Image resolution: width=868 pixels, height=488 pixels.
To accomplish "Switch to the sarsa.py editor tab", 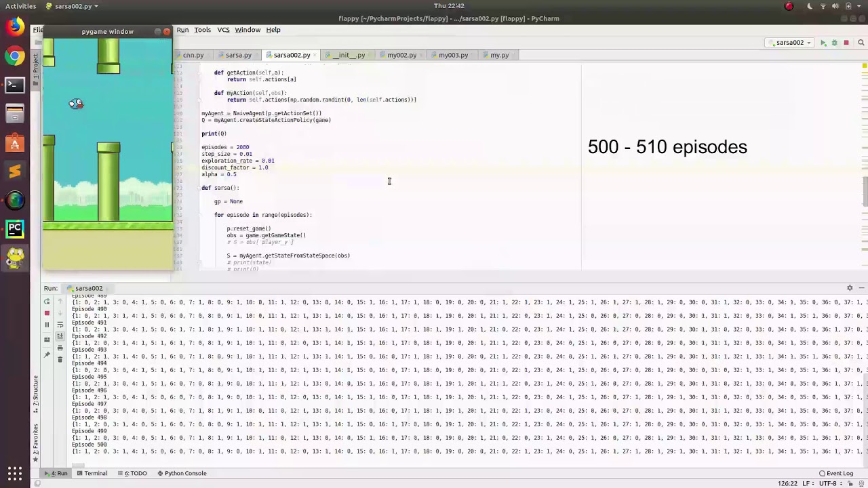I will pos(238,55).
